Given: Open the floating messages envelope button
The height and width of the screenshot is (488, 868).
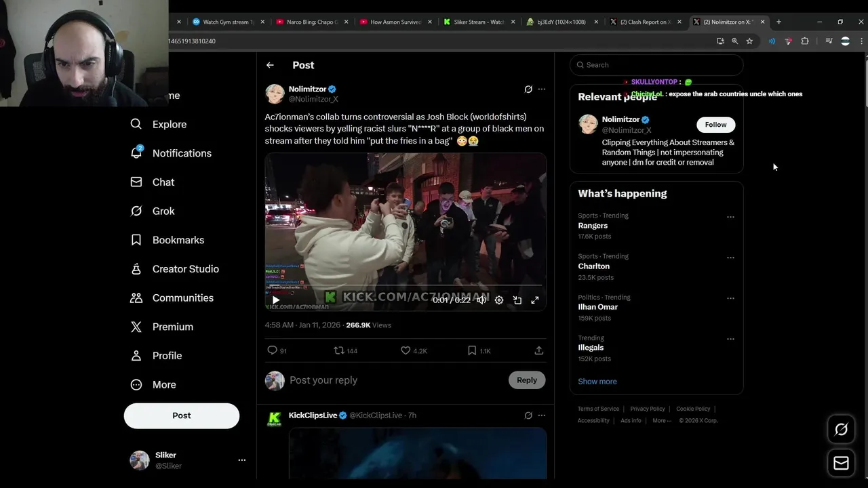Looking at the screenshot, I should [841, 463].
